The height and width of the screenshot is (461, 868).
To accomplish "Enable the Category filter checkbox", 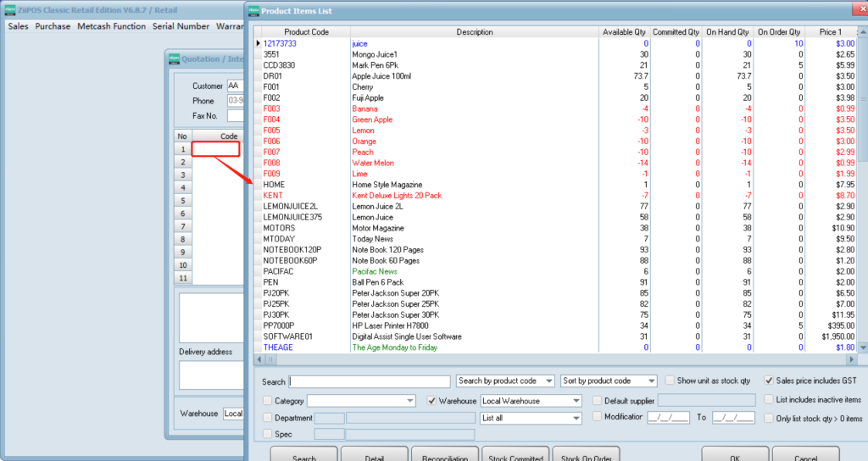I will [x=268, y=401].
